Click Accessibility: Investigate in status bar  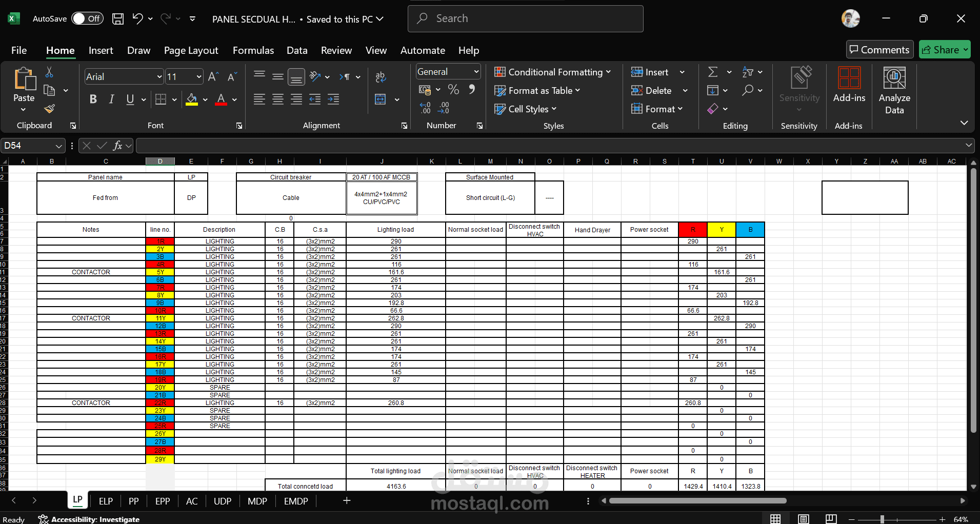click(x=89, y=519)
